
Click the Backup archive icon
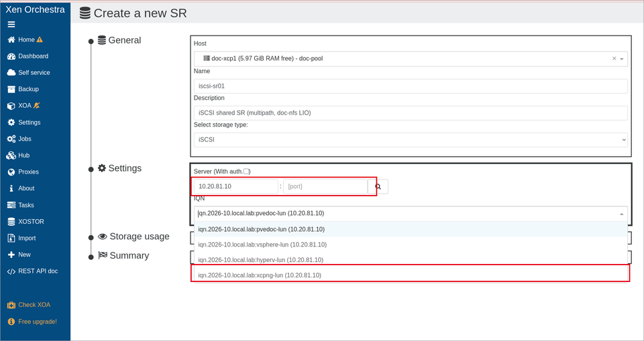[x=11, y=89]
